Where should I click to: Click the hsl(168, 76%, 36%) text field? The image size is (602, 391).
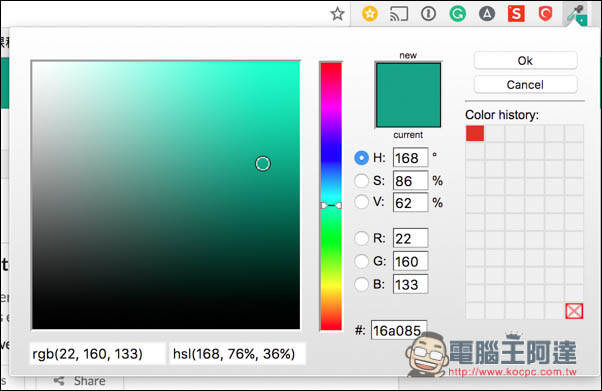pyautogui.click(x=237, y=354)
